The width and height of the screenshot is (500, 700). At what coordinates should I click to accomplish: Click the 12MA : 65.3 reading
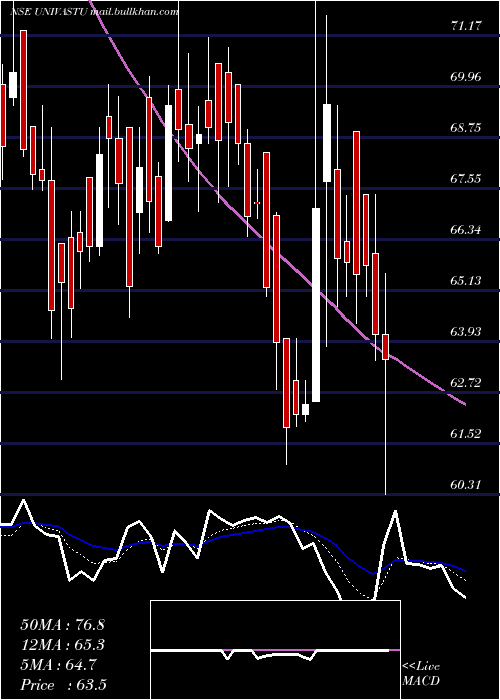point(62,645)
